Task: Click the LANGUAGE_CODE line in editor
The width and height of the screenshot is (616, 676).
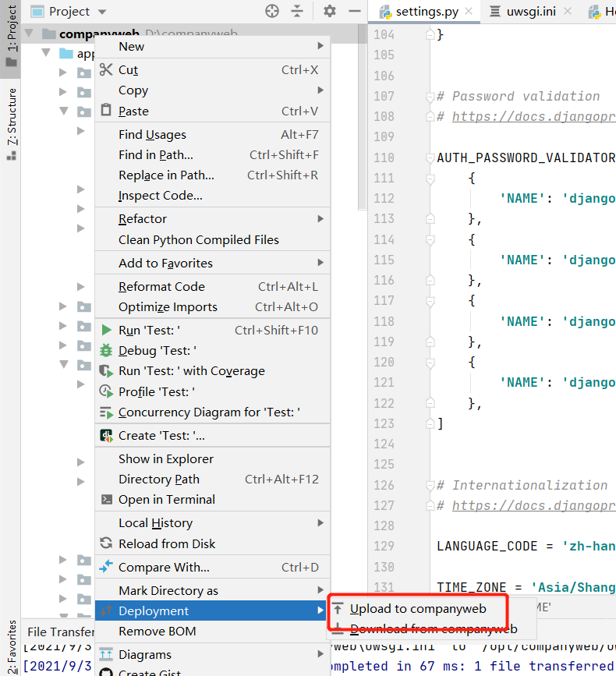Action: pyautogui.click(x=526, y=547)
